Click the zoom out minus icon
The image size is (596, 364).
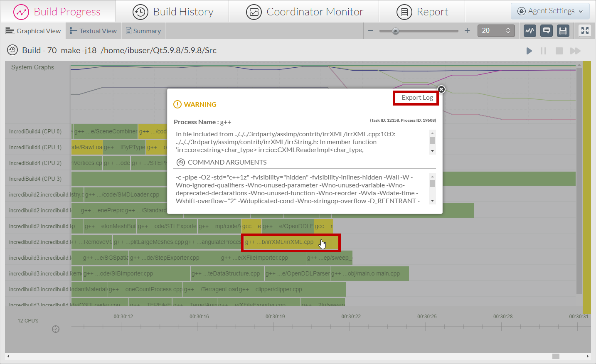point(371,31)
